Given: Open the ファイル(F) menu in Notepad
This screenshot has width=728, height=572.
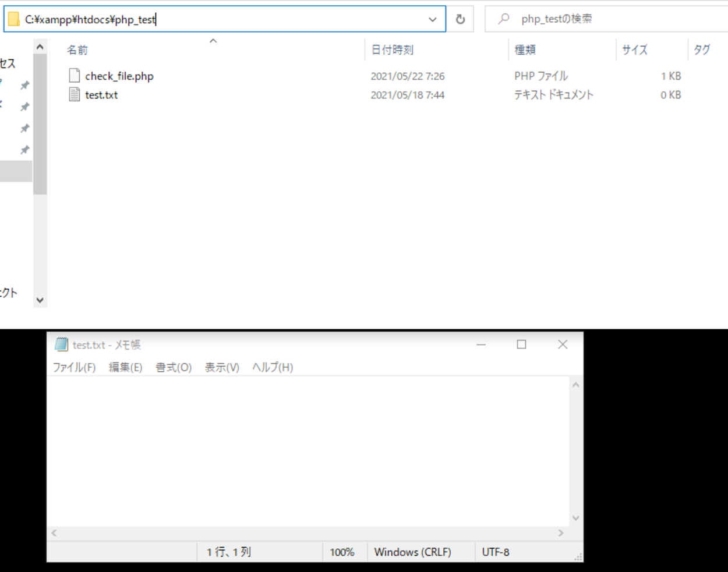Looking at the screenshot, I should click(x=74, y=367).
